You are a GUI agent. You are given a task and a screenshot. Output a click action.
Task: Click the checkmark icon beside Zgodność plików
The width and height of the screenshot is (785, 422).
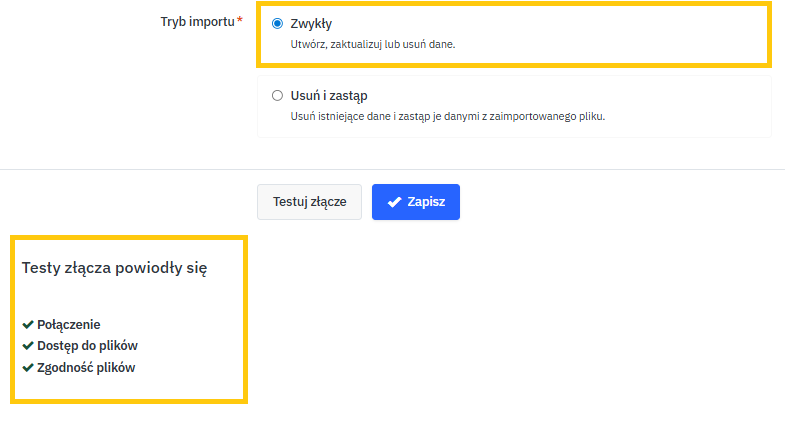pyautogui.click(x=28, y=367)
